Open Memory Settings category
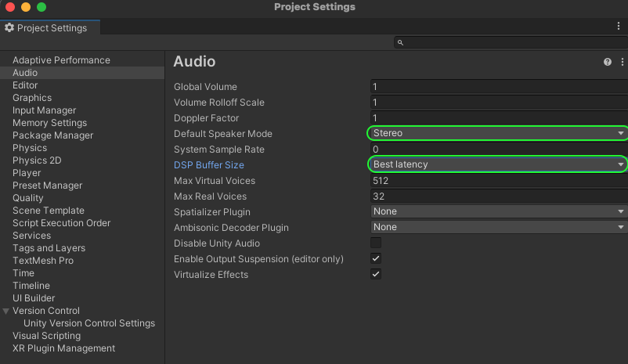628x364 pixels. [49, 123]
